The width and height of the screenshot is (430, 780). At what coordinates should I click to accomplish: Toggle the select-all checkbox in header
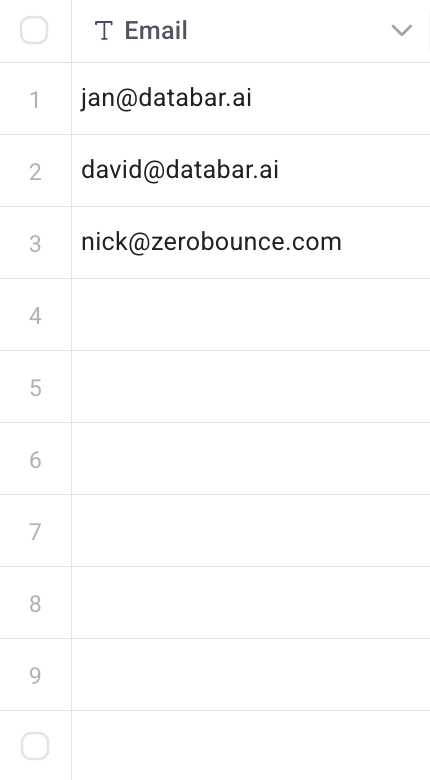coord(34,30)
